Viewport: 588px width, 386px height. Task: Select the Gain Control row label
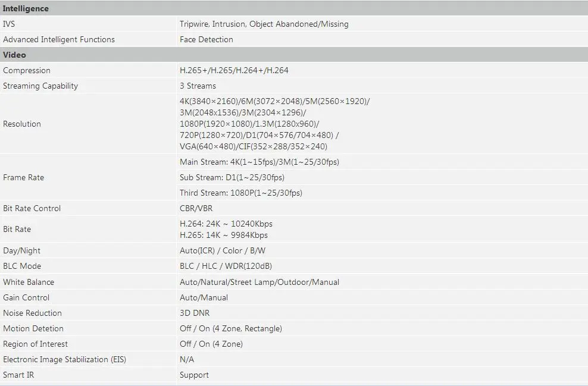point(26,297)
